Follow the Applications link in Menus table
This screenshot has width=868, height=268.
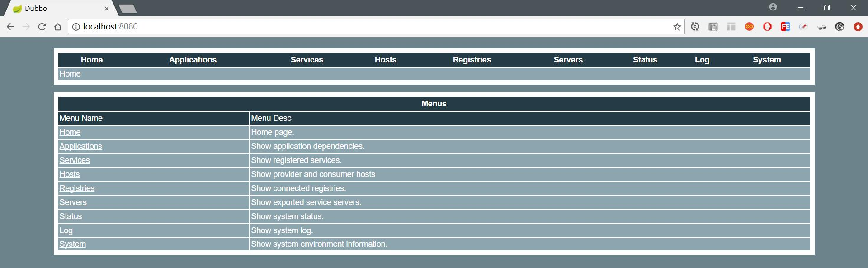pos(81,146)
